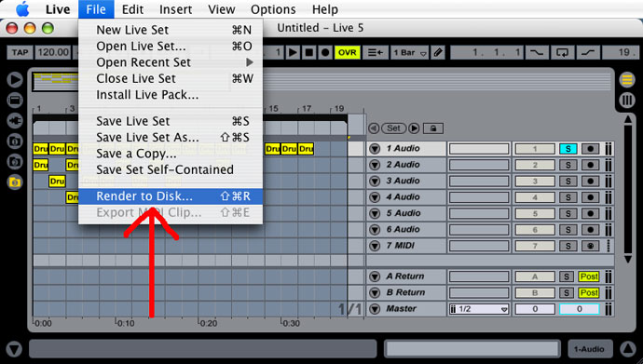Screen dimensions: 643x364
Task: Open the 1 Bar quantization dropdown
Action: coord(410,52)
